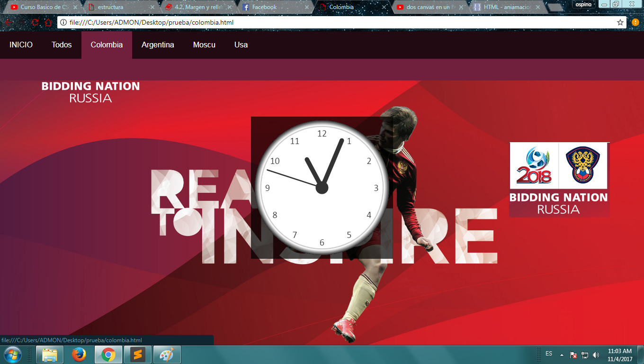Close the Curso Basico de CSS tab
Screen dimensions: 644x364
point(75,7)
